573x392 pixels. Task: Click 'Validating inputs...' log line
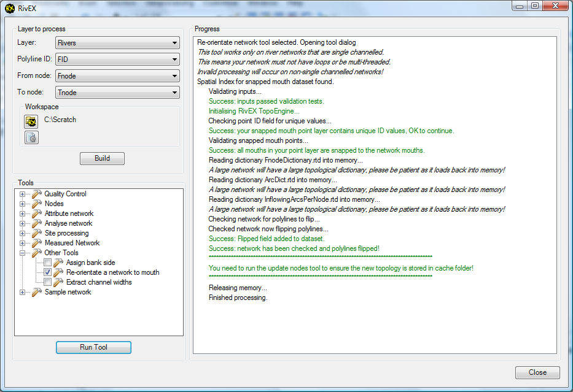click(x=235, y=91)
